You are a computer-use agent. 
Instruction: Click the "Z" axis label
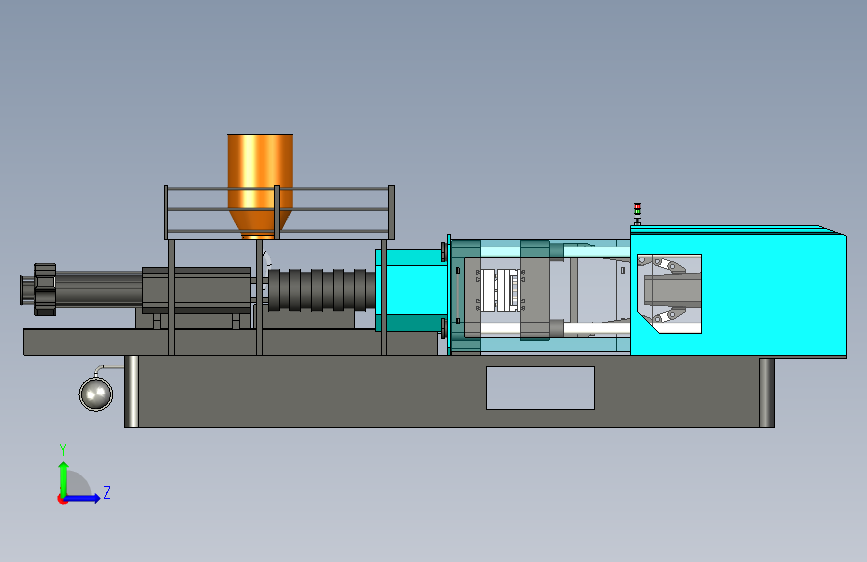[x=107, y=492]
